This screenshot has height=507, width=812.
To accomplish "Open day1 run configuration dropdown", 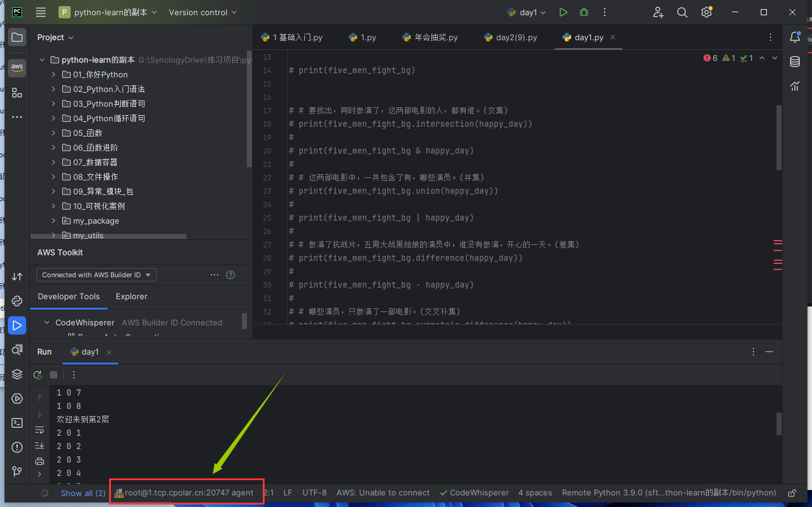I will click(x=527, y=12).
